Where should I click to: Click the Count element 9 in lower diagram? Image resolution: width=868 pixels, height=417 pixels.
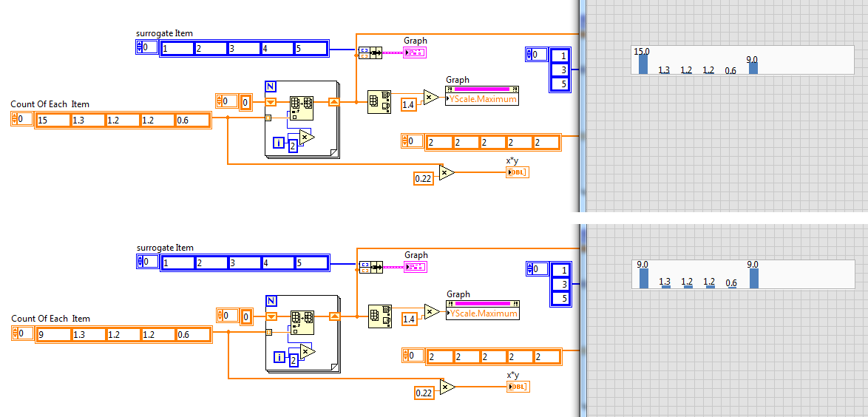tap(54, 334)
